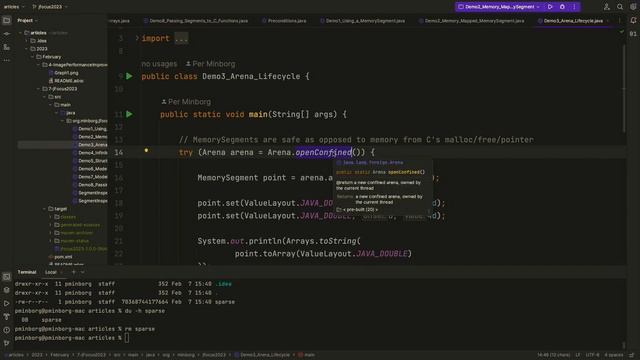This screenshot has height=360, width=640.
Task: Open run configuration dropdown Demo2_Memory_Map
Action: 499,7
